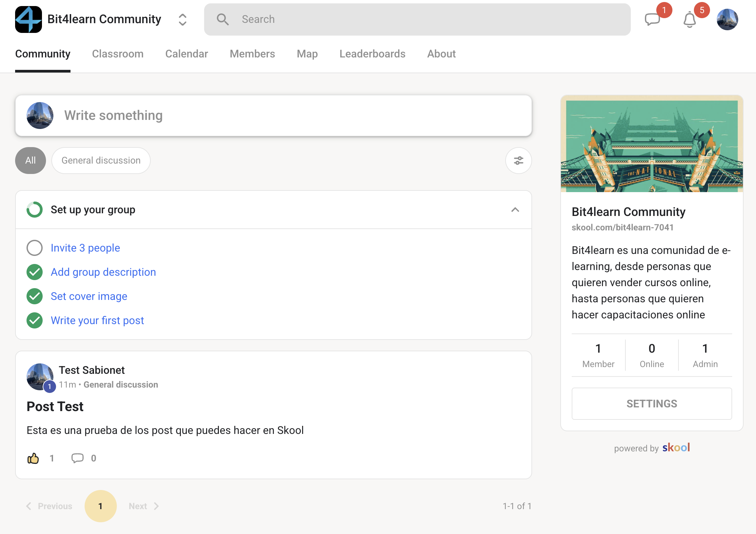This screenshot has width=756, height=534.
Task: Open the Bit4learn logo icon
Action: (29, 19)
